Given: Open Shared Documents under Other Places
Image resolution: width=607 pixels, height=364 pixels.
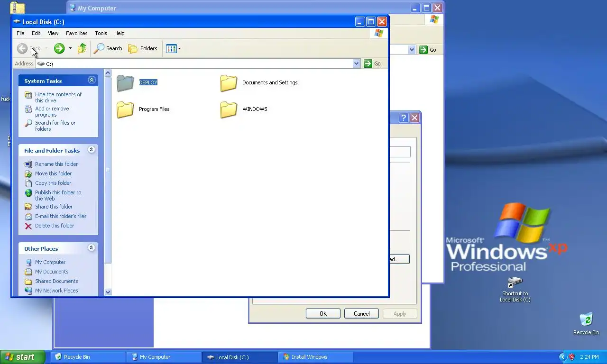Looking at the screenshot, I should coord(56,281).
